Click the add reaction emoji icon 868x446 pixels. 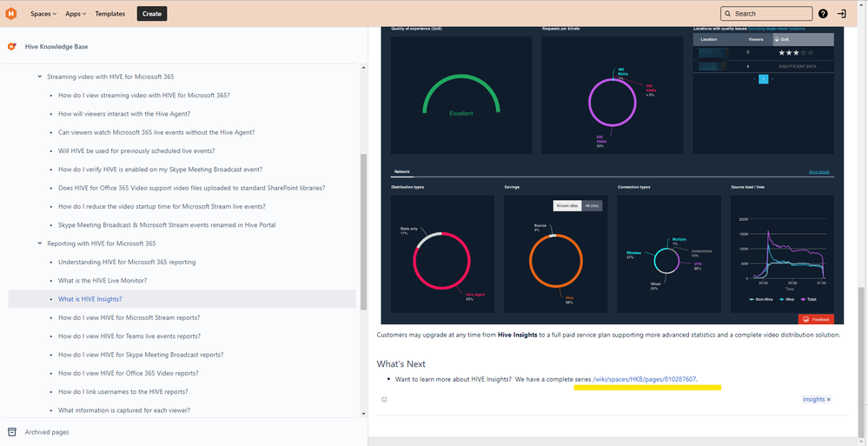(384, 399)
